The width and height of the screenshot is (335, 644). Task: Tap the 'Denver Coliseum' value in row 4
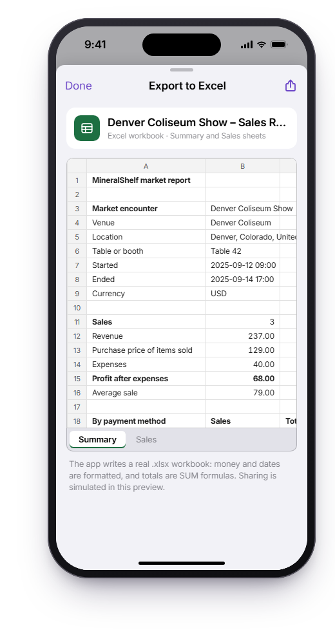242,223
